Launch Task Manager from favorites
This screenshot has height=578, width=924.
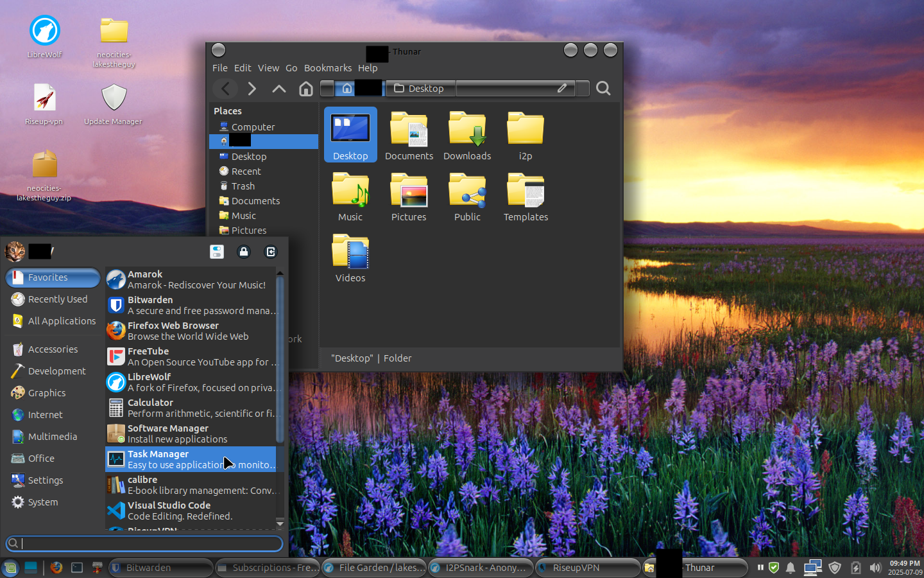(x=191, y=459)
